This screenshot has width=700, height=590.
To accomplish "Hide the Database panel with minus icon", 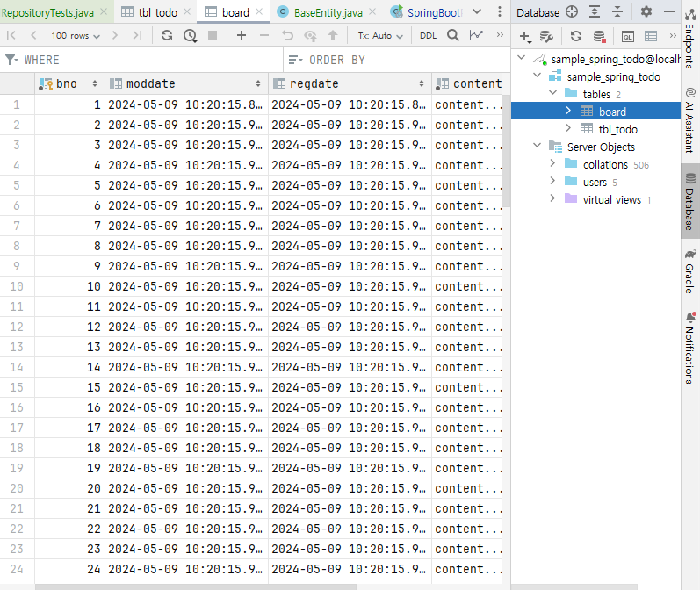I will pyautogui.click(x=668, y=11).
